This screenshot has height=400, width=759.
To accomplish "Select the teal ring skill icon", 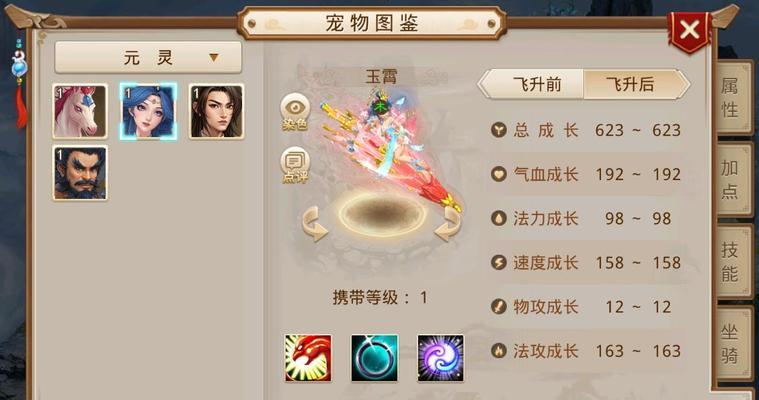I will [375, 358].
